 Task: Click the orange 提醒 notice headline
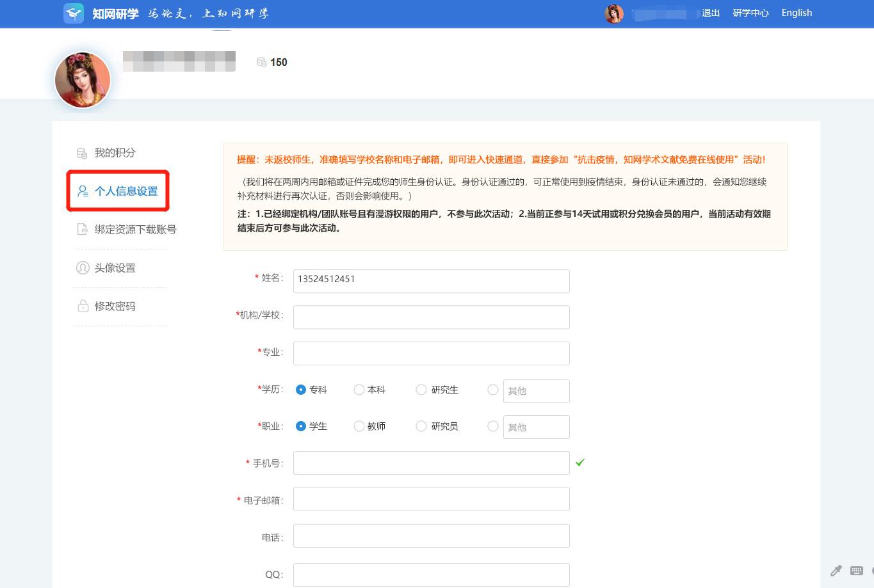501,159
